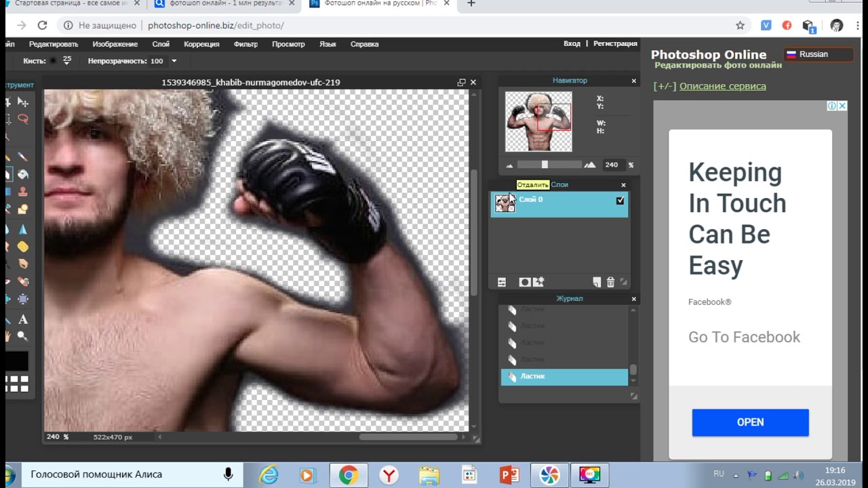Toggle visibility checkbox of Слой 0

tap(620, 201)
